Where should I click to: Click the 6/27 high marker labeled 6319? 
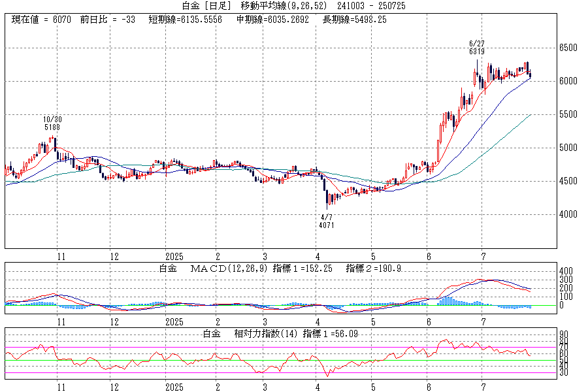pos(476,47)
